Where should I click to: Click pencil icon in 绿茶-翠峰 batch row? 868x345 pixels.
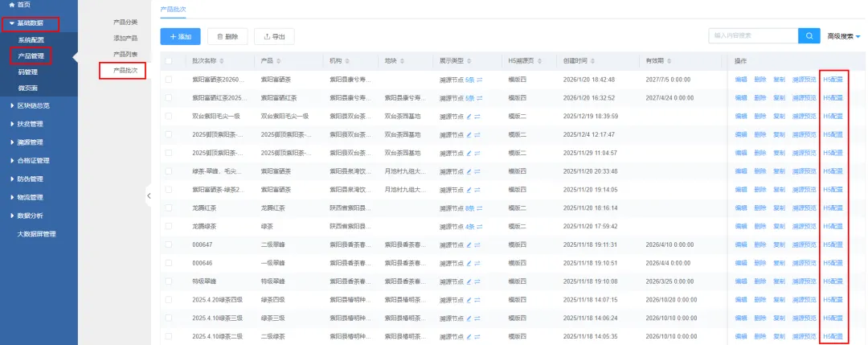click(x=469, y=171)
